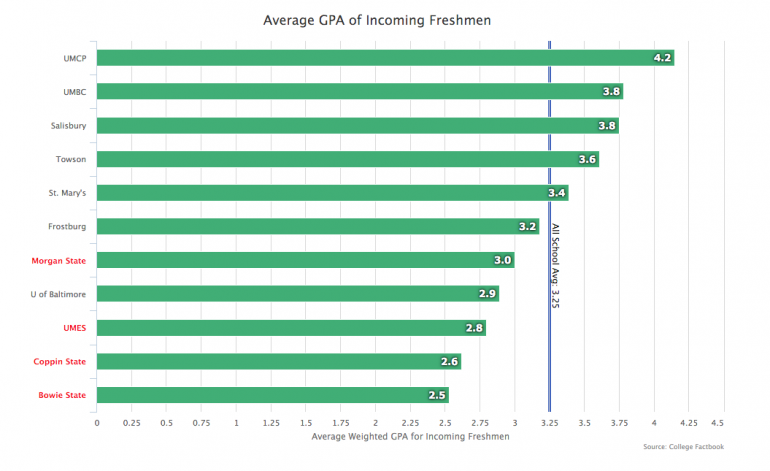Select the Coppin State label
Image resolution: width=770 pixels, height=471 pixels.
pos(62,362)
